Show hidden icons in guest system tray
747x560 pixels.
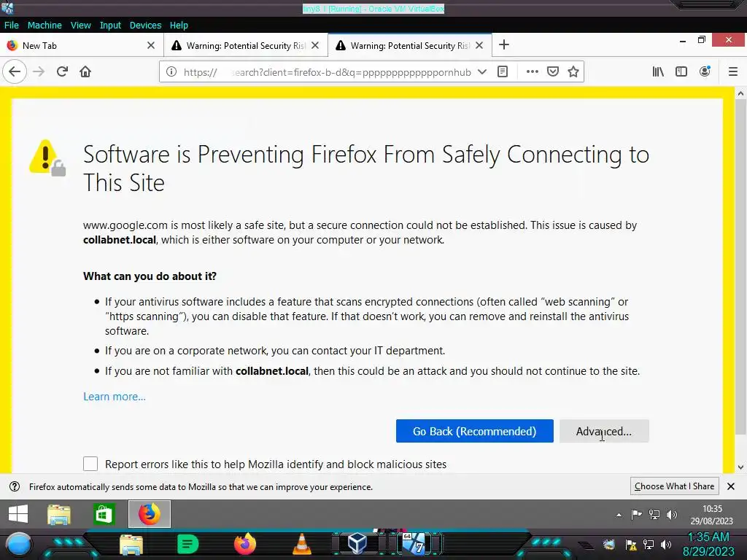click(619, 515)
